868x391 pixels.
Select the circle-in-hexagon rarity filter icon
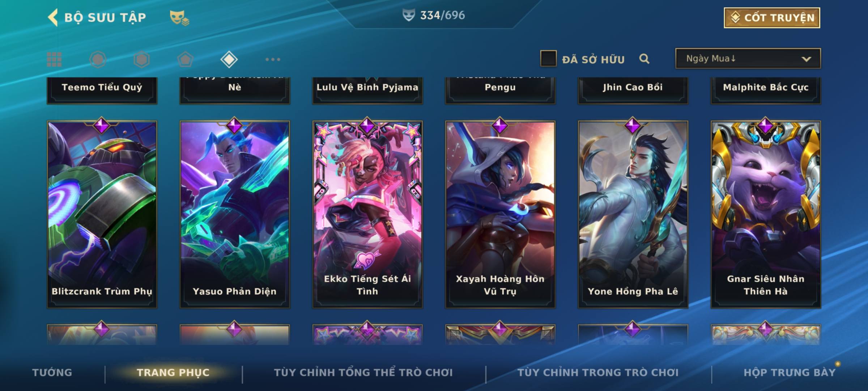click(x=98, y=59)
